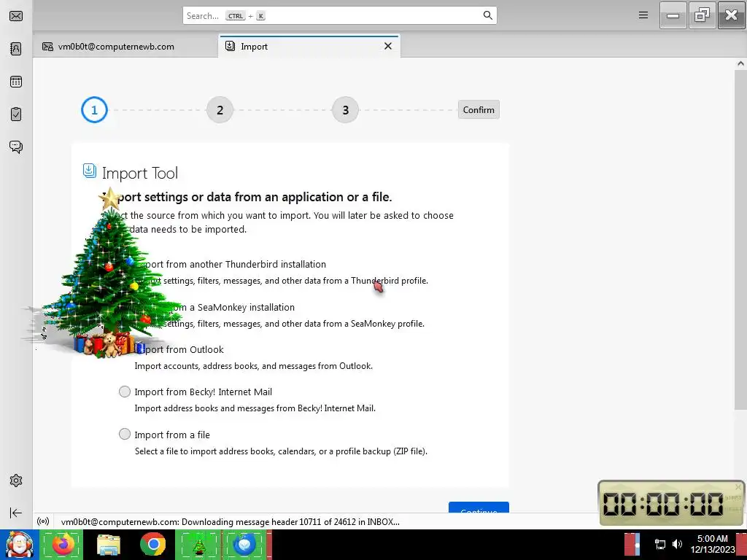Open File Explorer from the taskbar
The height and width of the screenshot is (560, 747).
coord(109,545)
